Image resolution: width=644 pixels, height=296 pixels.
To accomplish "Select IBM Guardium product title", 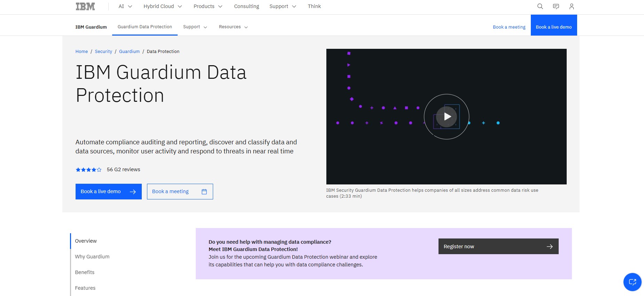I will 91,27.
